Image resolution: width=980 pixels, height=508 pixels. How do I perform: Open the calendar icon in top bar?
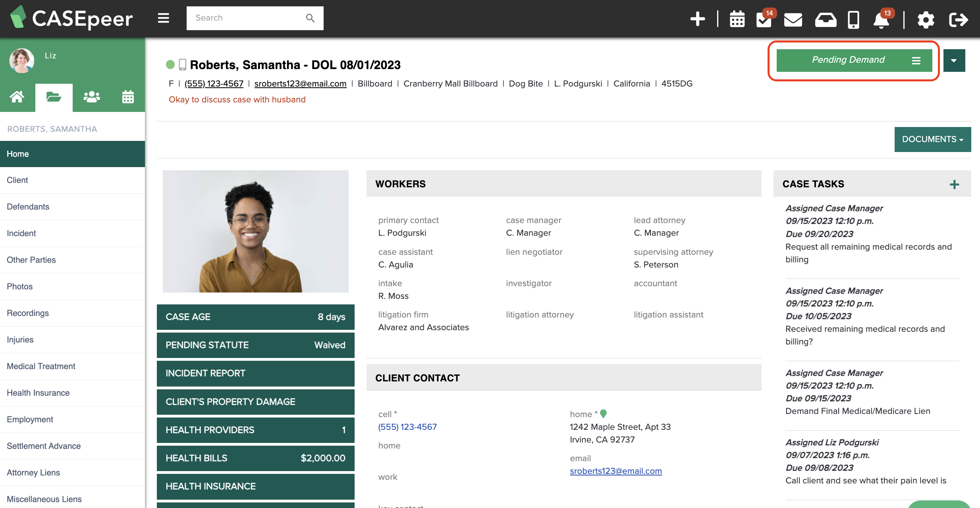click(737, 19)
